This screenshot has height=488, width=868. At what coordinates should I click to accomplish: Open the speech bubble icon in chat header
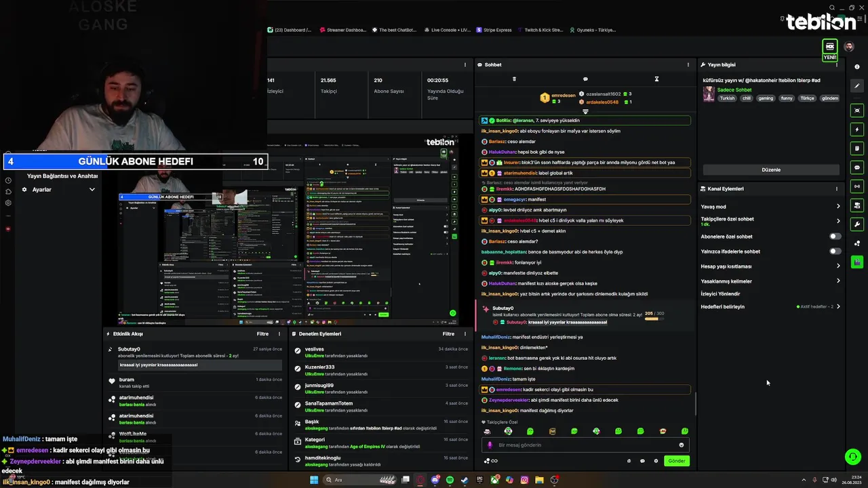(585, 79)
